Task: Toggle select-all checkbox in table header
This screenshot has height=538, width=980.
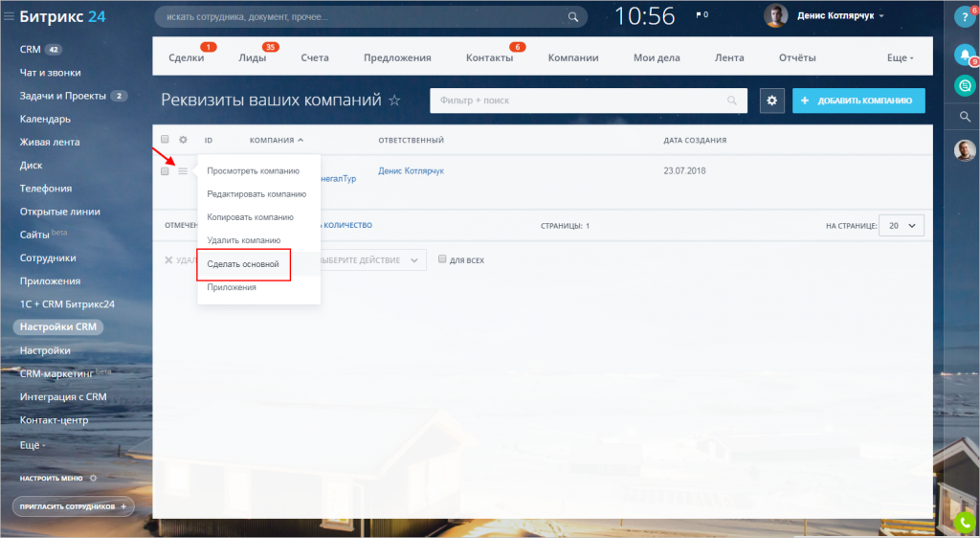Action: [x=165, y=140]
